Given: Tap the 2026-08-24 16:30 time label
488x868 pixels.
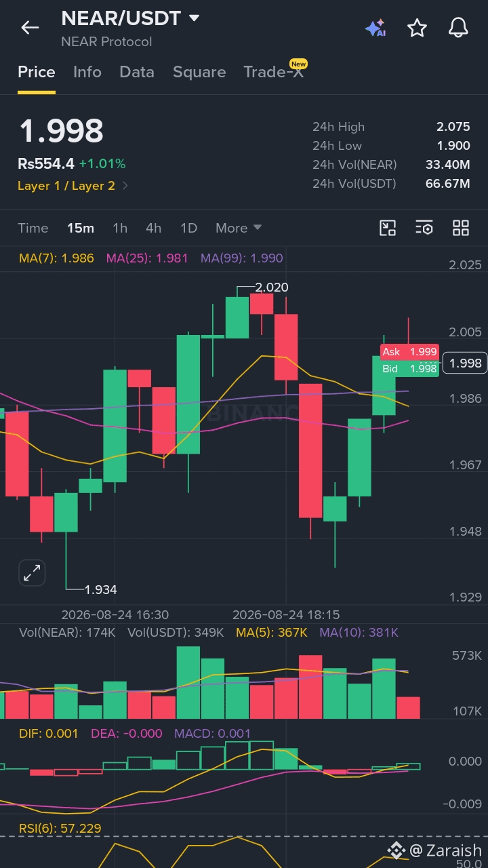Looking at the screenshot, I should (x=115, y=615).
